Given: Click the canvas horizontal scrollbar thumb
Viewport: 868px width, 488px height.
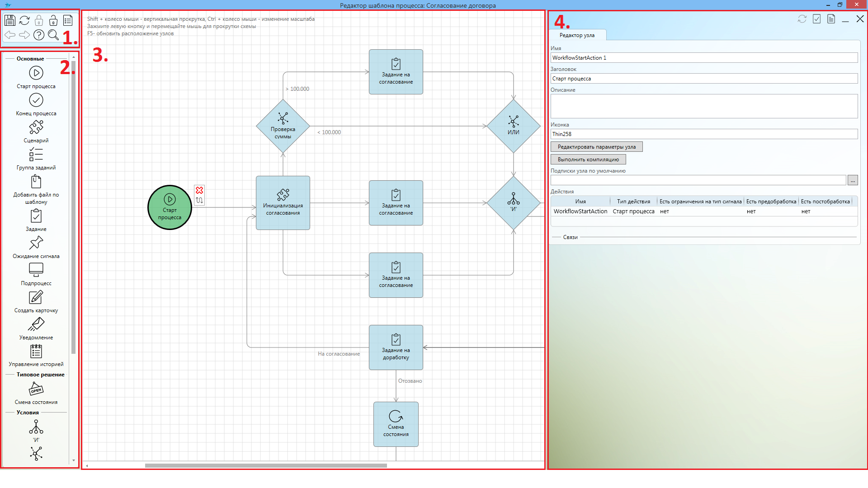Looking at the screenshot, I should point(266,465).
